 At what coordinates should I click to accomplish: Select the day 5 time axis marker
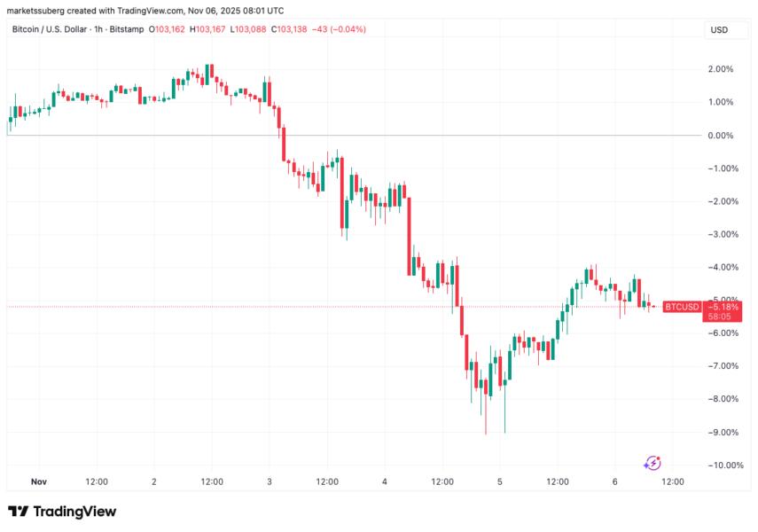point(500,481)
